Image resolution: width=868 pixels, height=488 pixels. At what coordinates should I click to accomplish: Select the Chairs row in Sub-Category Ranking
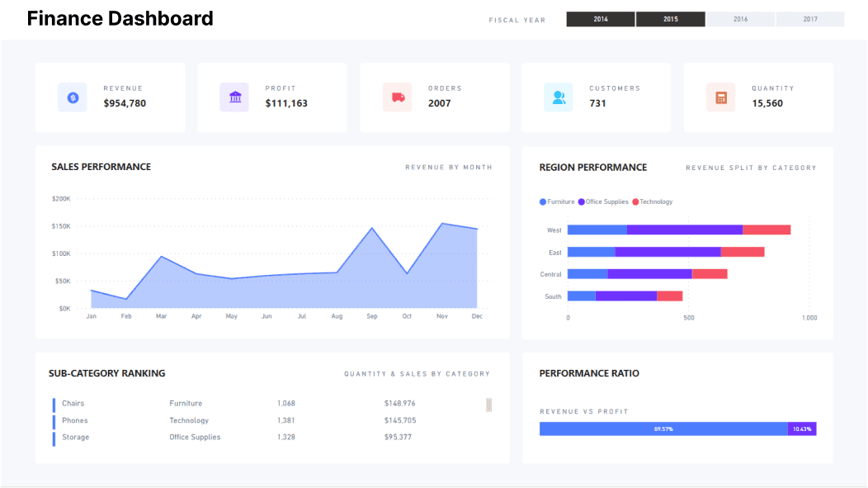click(x=73, y=403)
